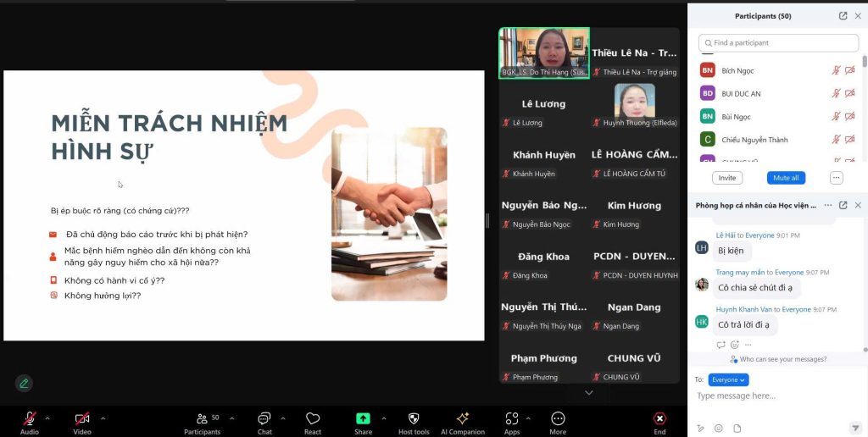Expand the chevron below the video gallery
Image resolution: width=868 pixels, height=437 pixels.
[589, 393]
